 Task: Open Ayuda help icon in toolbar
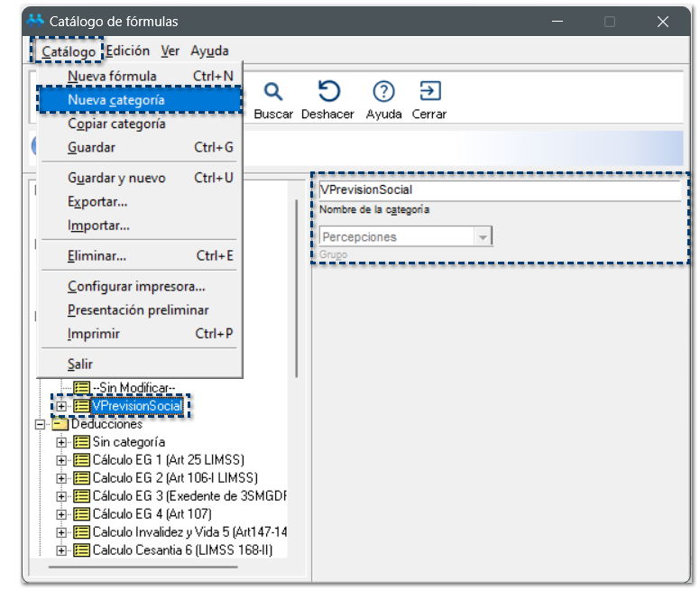(384, 92)
